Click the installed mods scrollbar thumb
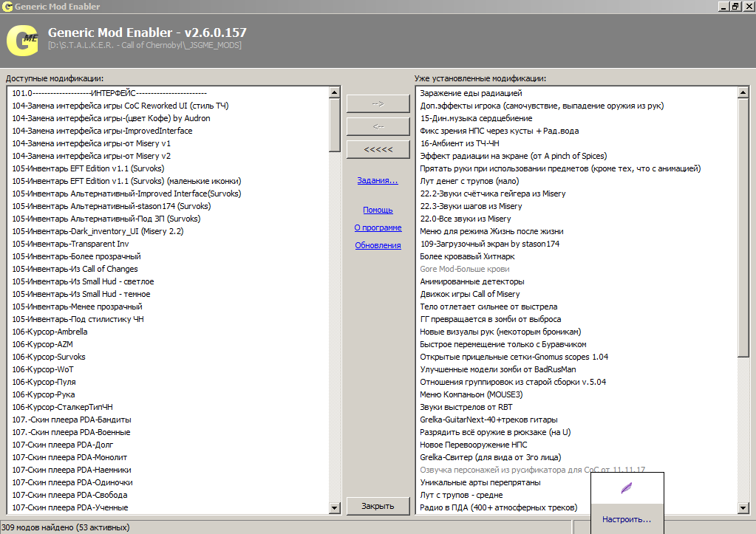The height and width of the screenshot is (534, 756). pos(743,228)
